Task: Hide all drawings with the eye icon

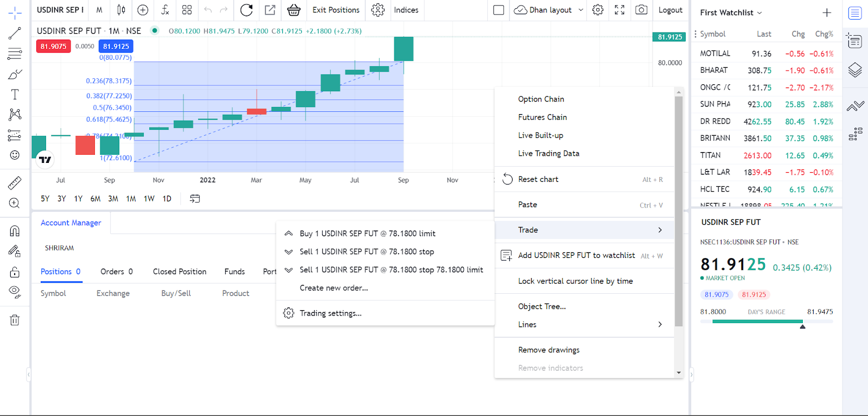Action: pyautogui.click(x=15, y=292)
